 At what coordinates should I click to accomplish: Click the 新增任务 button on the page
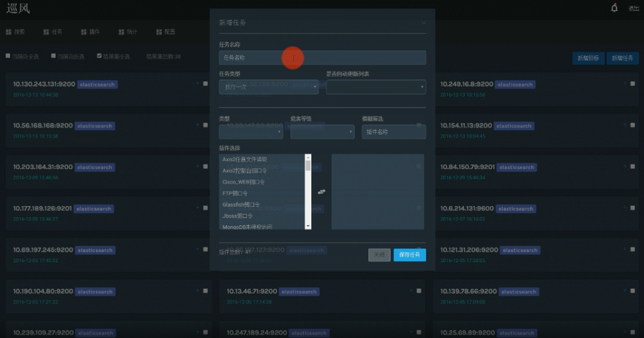[x=622, y=58]
